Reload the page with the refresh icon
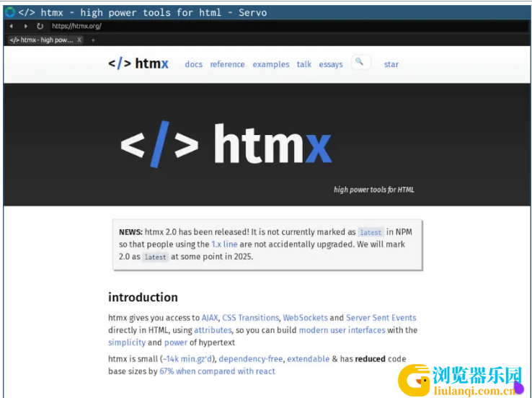The image size is (532, 398). tap(40, 26)
